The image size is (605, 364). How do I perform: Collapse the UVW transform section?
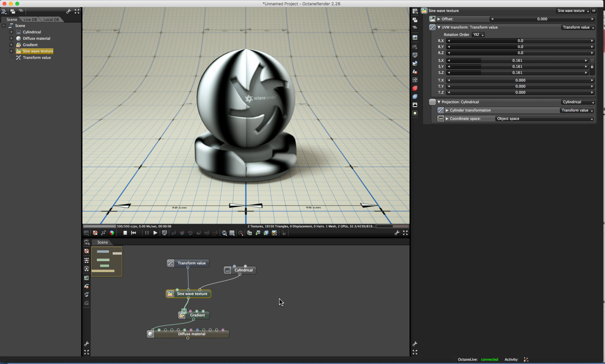[439, 27]
